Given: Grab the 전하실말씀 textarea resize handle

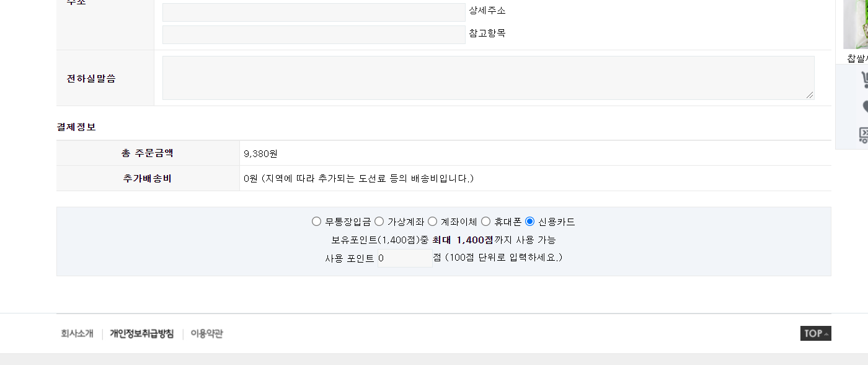Looking at the screenshot, I should [x=810, y=95].
